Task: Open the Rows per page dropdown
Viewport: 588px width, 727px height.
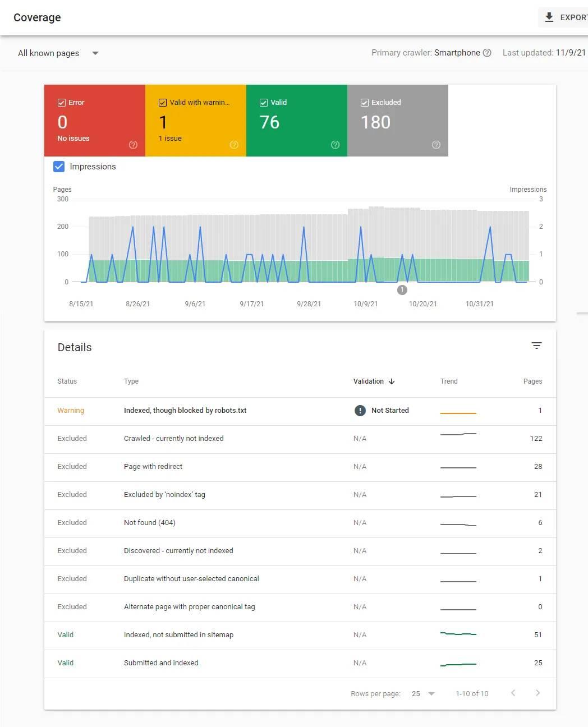Action: pos(423,694)
